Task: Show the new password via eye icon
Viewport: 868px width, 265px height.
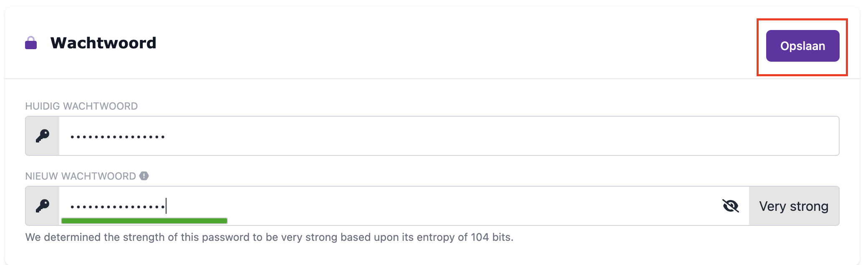Action: pos(730,206)
